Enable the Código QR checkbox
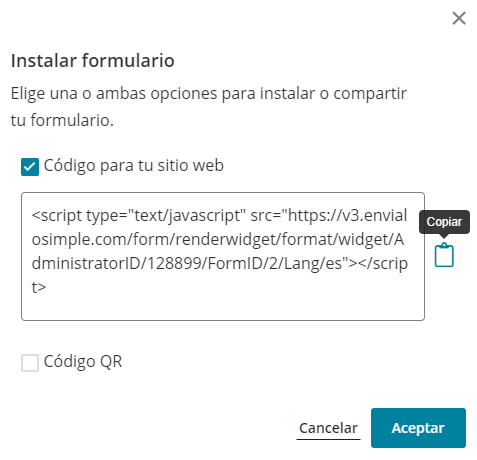The image size is (477, 460). click(30, 363)
